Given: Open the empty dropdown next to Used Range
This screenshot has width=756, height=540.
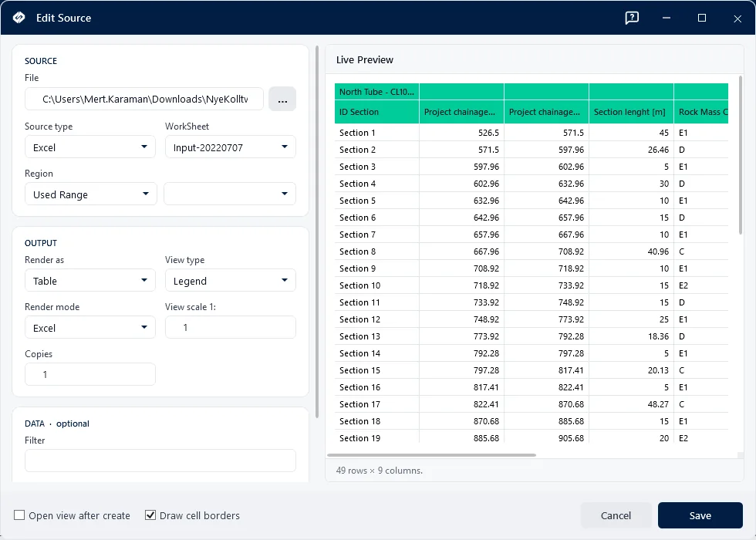Looking at the screenshot, I should pyautogui.click(x=230, y=194).
